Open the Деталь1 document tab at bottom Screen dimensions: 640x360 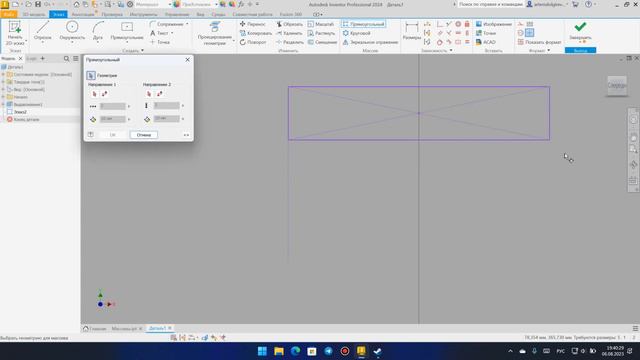click(x=157, y=328)
